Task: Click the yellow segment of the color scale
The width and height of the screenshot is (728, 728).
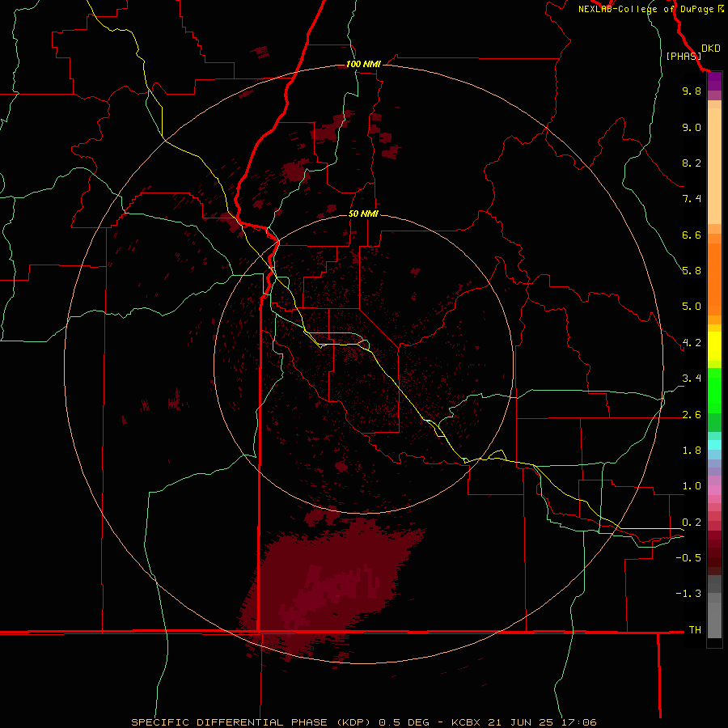Action: pyautogui.click(x=714, y=346)
